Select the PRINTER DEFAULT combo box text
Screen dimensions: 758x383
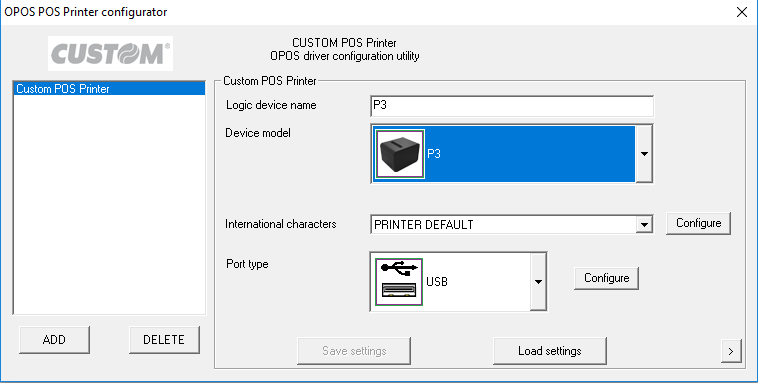(x=423, y=225)
